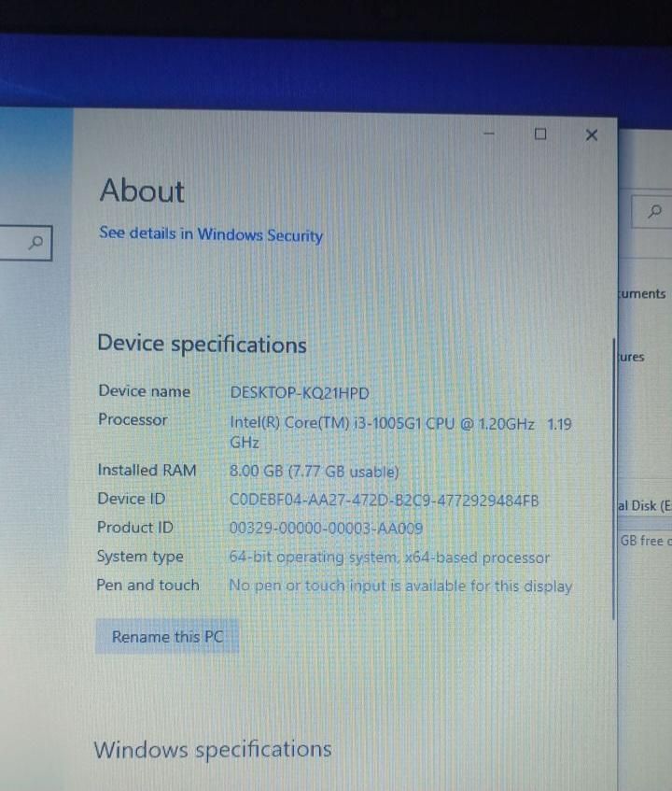Close the Settings About window

tap(592, 134)
